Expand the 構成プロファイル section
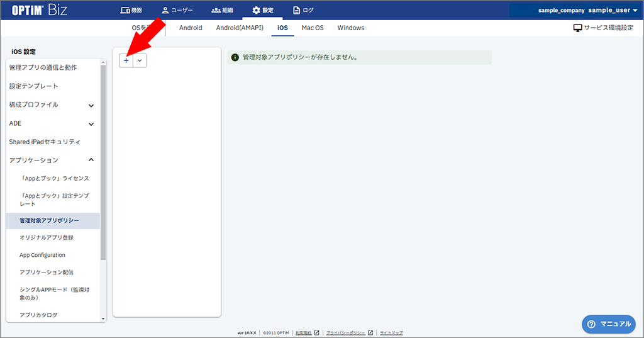 point(53,105)
